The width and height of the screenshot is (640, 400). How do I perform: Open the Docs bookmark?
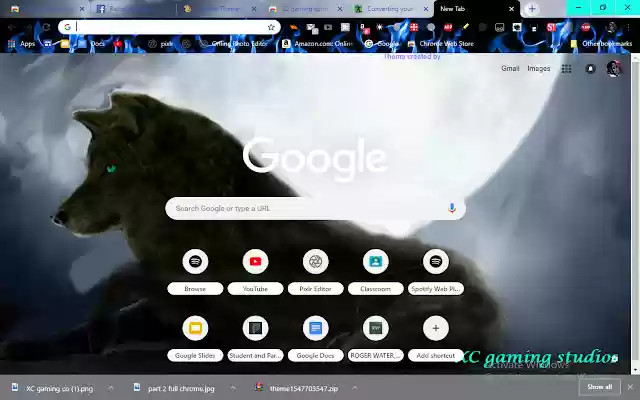92,44
